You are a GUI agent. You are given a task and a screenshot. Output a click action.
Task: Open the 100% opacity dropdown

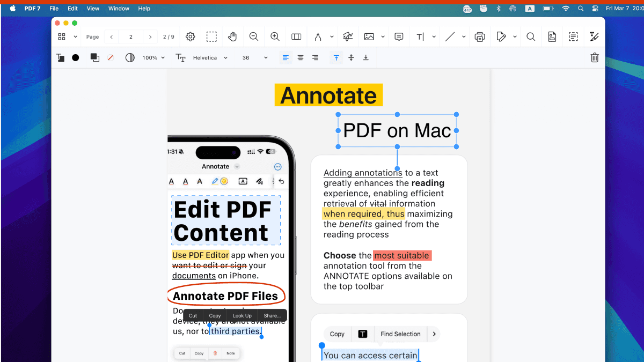click(x=153, y=57)
